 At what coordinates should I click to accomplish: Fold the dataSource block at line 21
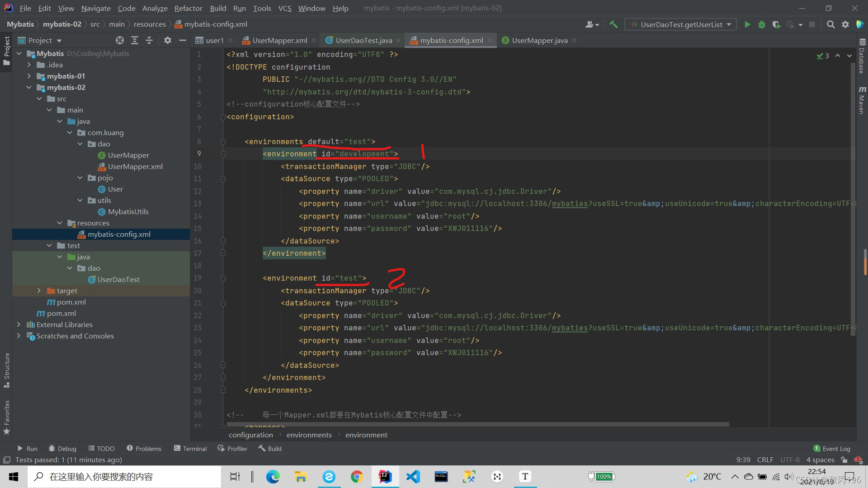pos(223,303)
